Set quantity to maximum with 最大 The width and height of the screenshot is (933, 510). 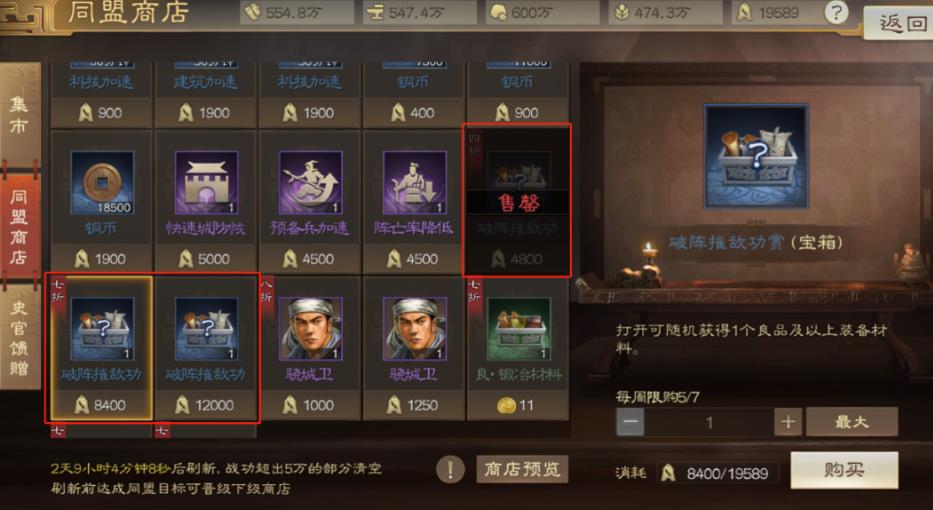pyautogui.click(x=851, y=422)
